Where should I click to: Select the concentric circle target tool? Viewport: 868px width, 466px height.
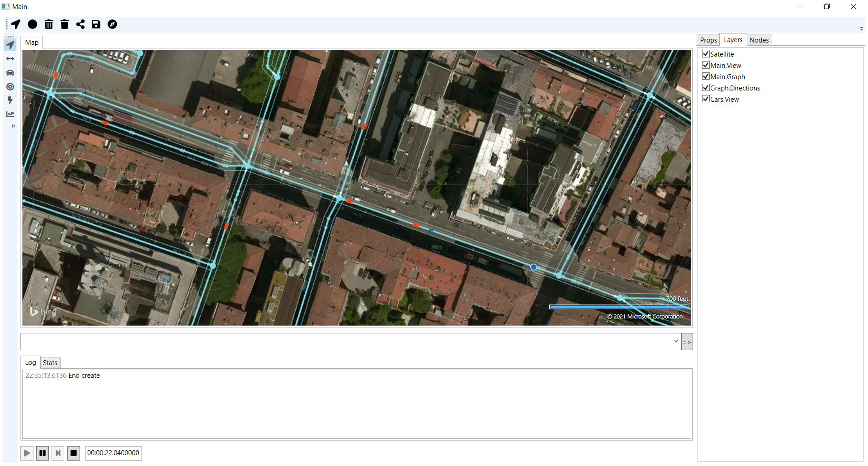coord(10,87)
